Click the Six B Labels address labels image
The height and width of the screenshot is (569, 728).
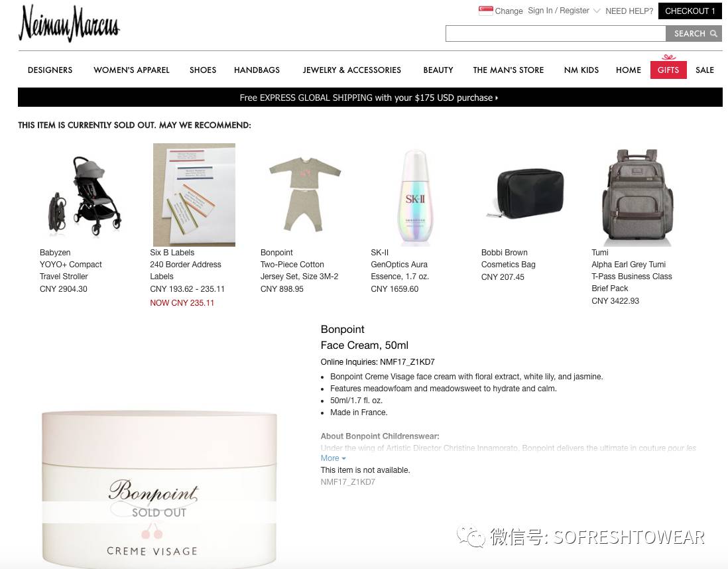pyautogui.click(x=194, y=194)
